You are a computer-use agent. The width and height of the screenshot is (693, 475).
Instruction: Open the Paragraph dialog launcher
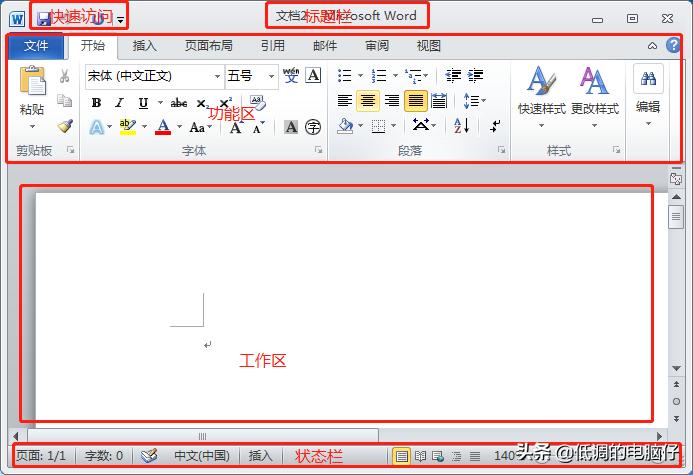pos(501,150)
